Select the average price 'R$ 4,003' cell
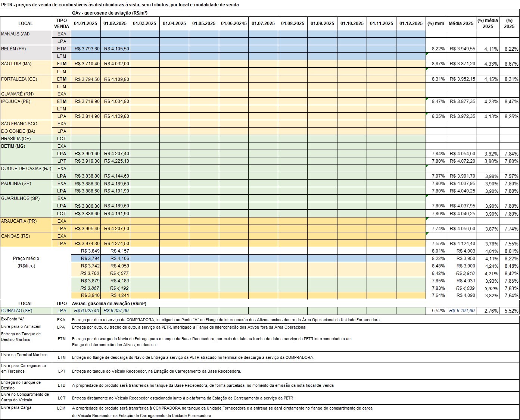Screen dimensions: 520x420 coord(461,251)
